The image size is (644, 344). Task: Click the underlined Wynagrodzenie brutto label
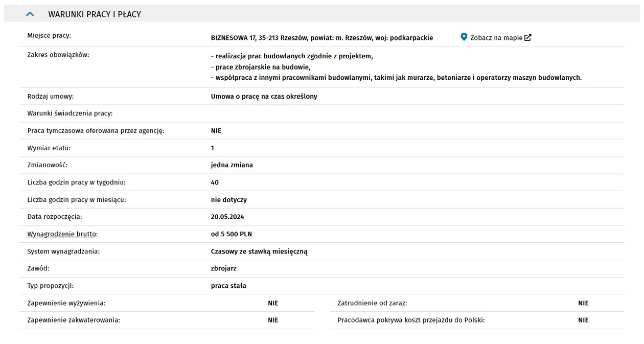(x=62, y=234)
